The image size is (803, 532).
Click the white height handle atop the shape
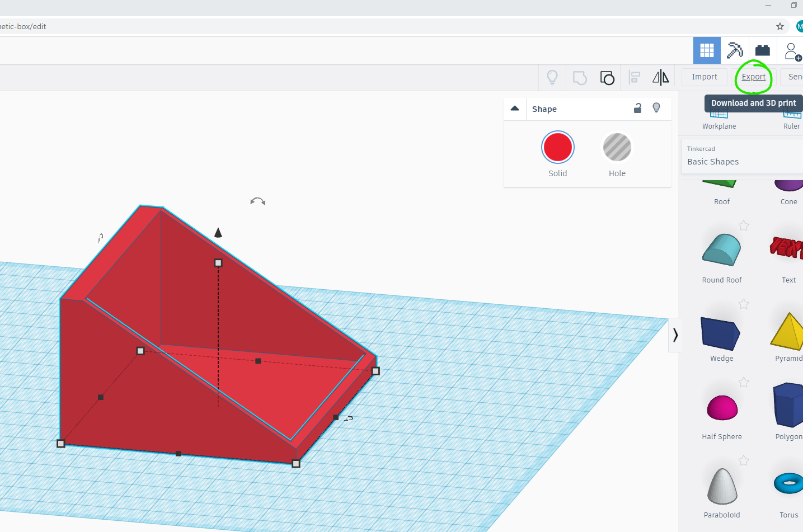click(218, 263)
